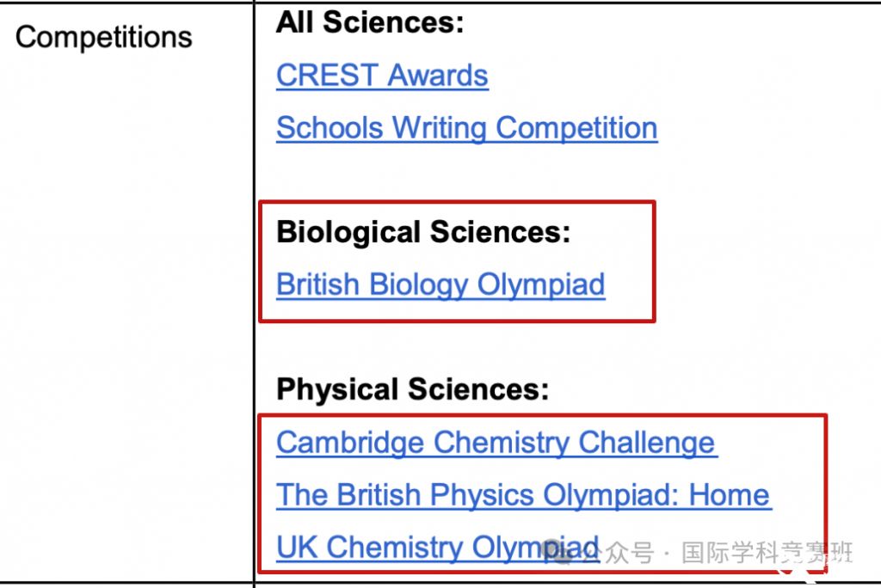The width and height of the screenshot is (881, 588).
Task: Visit The British Physics Olympiad: Home link
Action: [x=523, y=495]
